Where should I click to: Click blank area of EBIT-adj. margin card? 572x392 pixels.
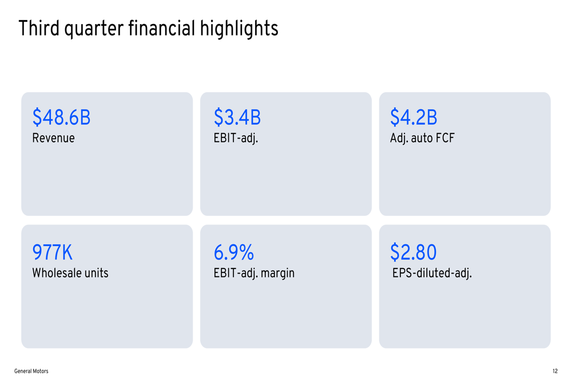(285, 318)
